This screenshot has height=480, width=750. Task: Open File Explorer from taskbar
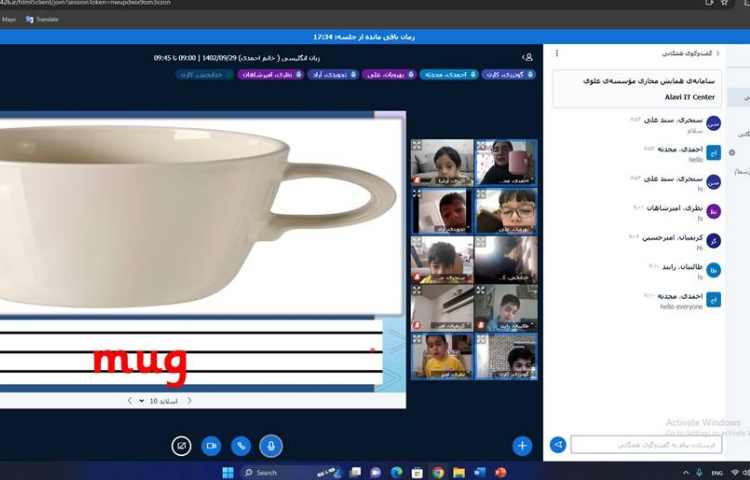click(459, 472)
